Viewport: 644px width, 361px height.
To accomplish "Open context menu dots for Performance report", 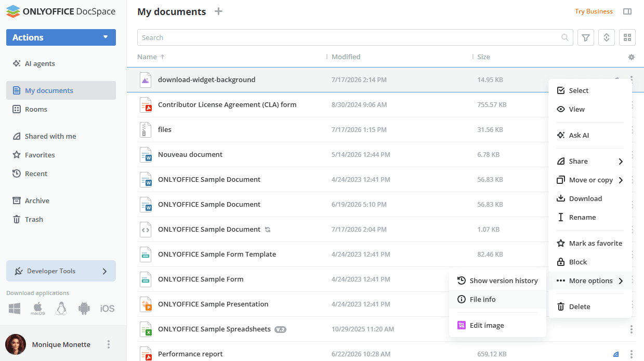I will (632, 354).
